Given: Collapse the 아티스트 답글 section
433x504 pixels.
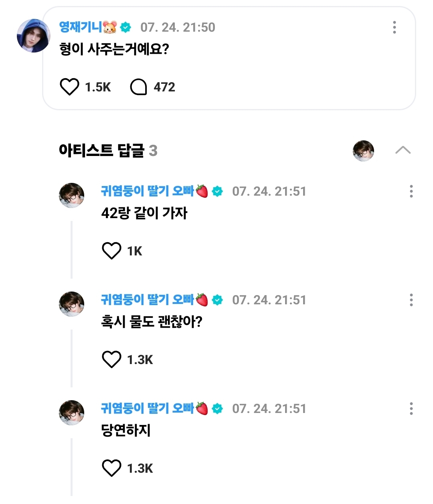Looking at the screenshot, I should click(x=403, y=150).
